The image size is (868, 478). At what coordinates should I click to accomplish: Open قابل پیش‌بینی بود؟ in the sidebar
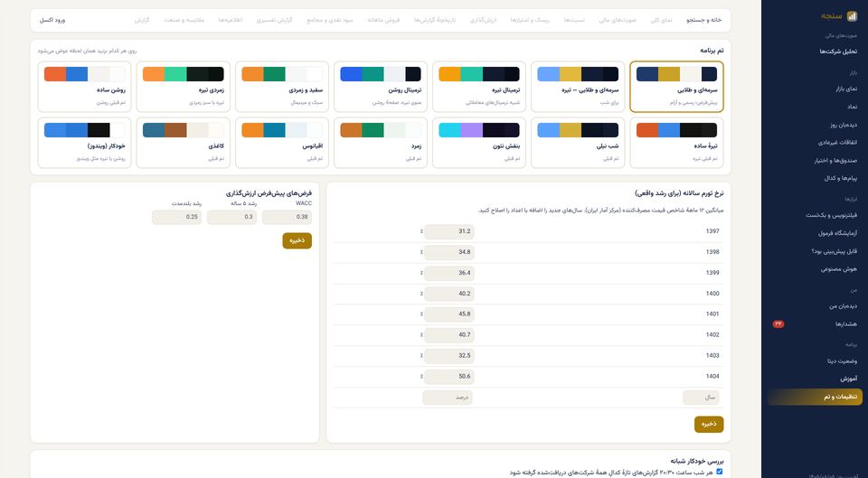click(x=815, y=251)
